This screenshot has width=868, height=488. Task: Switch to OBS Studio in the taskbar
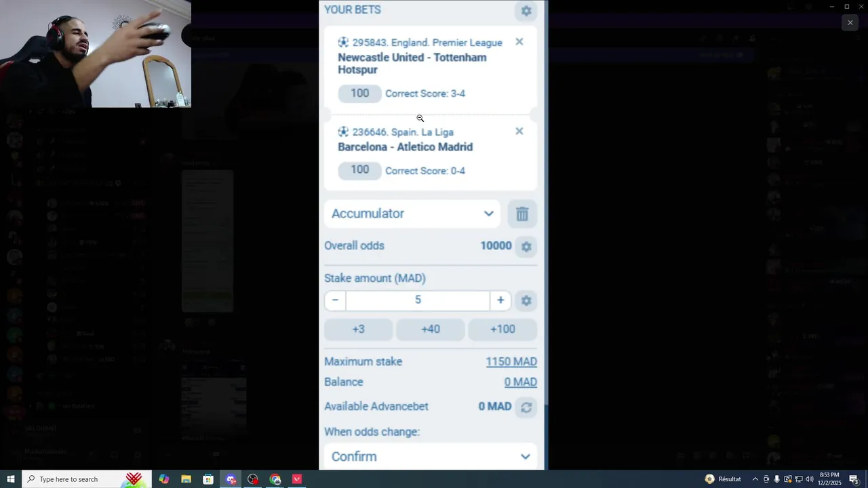(253, 479)
